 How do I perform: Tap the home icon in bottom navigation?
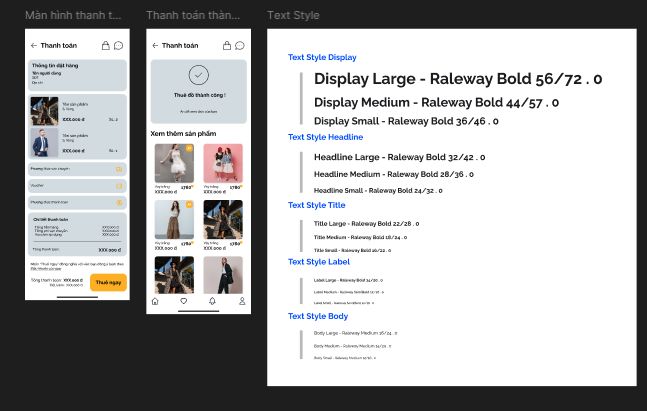tap(155, 301)
